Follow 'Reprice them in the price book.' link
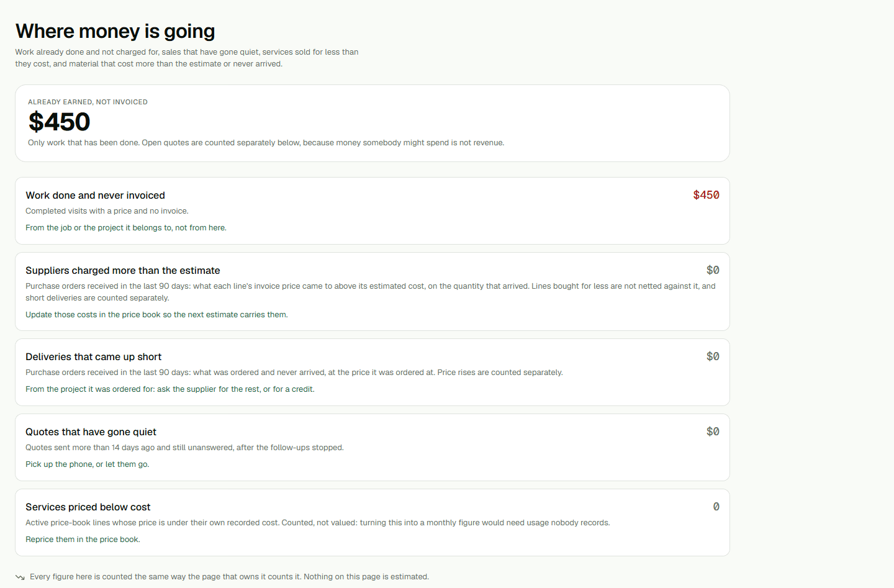894x588 pixels. click(x=83, y=540)
